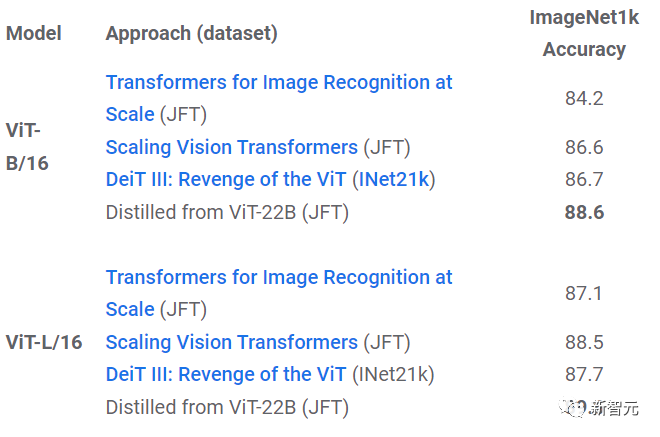660x437 pixels.
Task: Click the 88.5 accuracy value
Action: [x=584, y=342]
